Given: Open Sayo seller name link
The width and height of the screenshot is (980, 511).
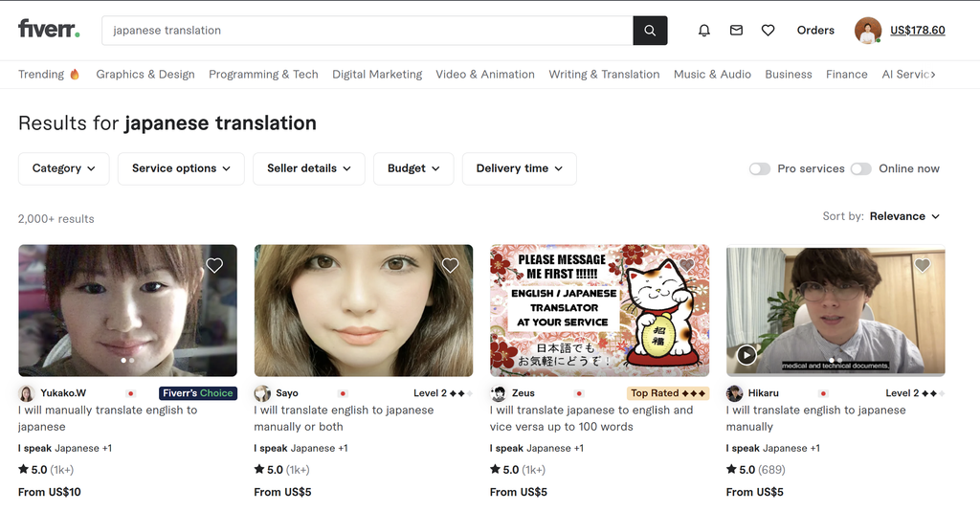Looking at the screenshot, I should (287, 393).
